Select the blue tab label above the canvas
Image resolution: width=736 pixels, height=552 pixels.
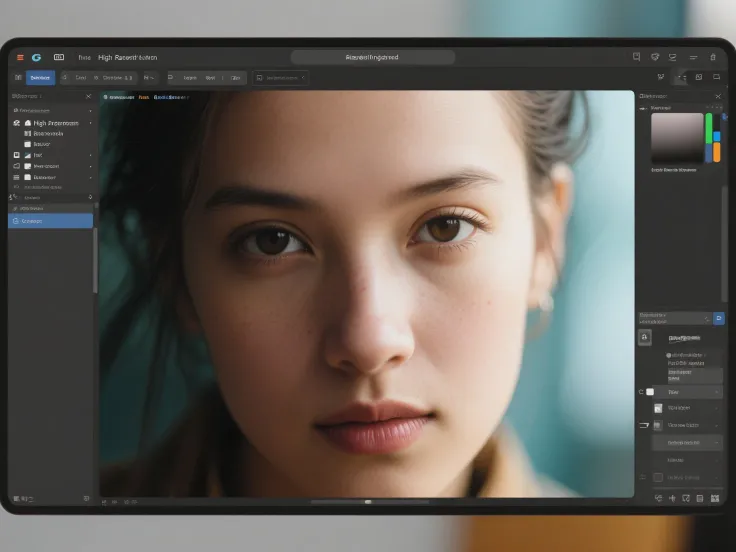tap(171, 97)
